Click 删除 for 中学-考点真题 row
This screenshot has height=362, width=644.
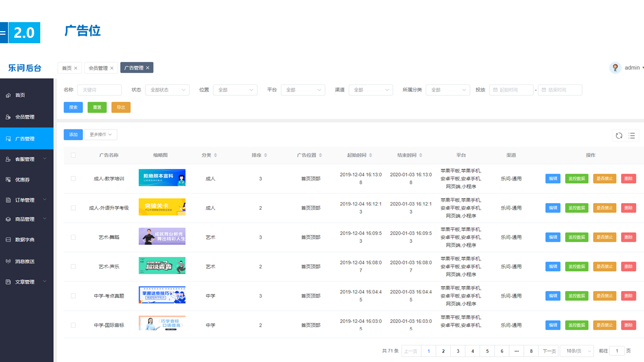coord(628,296)
